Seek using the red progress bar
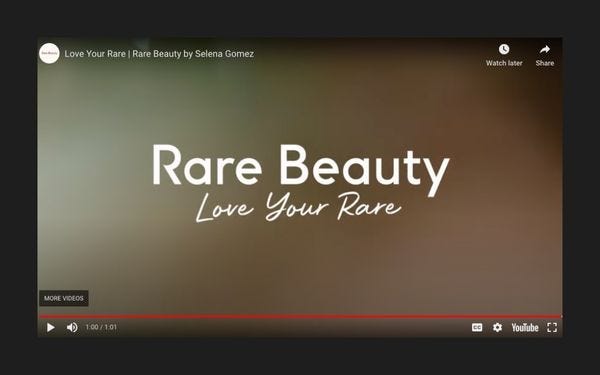 (x=300, y=316)
